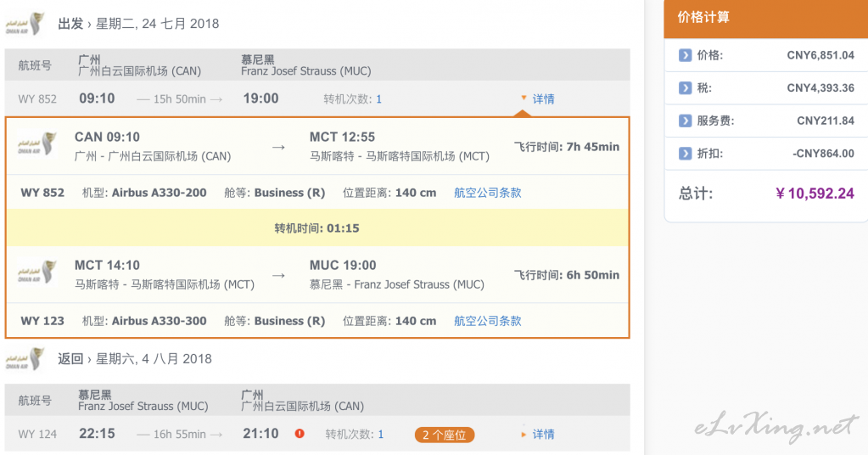Click return flight 转机次数 value 1
The image size is (868, 455).
pyautogui.click(x=380, y=435)
